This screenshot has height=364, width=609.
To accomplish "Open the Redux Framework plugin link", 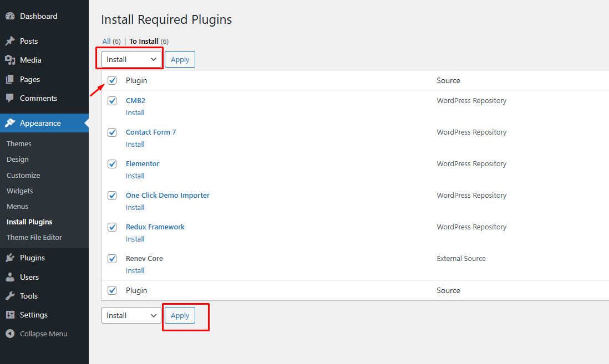I will (155, 227).
